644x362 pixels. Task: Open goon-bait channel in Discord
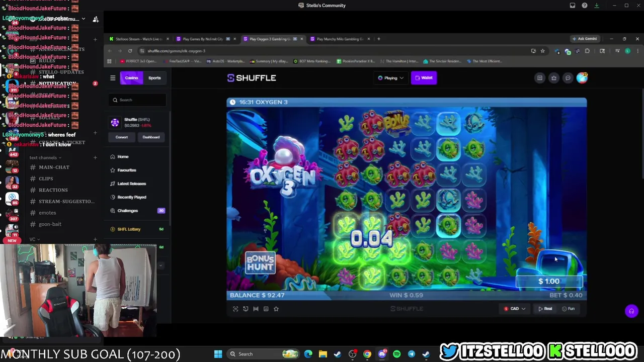click(x=50, y=224)
